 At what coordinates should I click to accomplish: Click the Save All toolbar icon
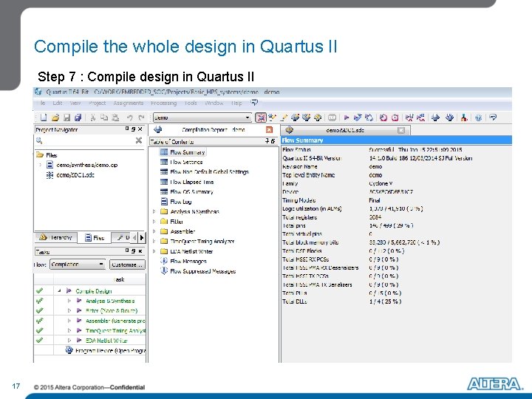tap(78, 117)
